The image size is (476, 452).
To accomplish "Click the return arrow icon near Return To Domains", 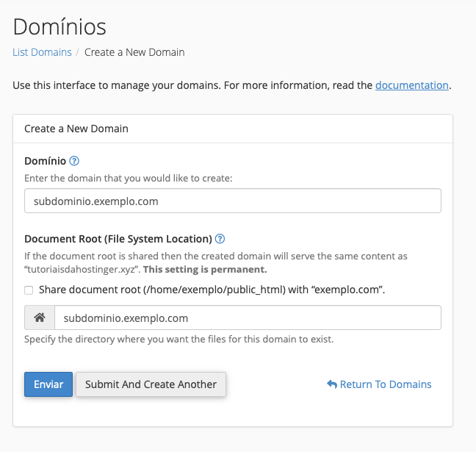I will pyautogui.click(x=332, y=384).
